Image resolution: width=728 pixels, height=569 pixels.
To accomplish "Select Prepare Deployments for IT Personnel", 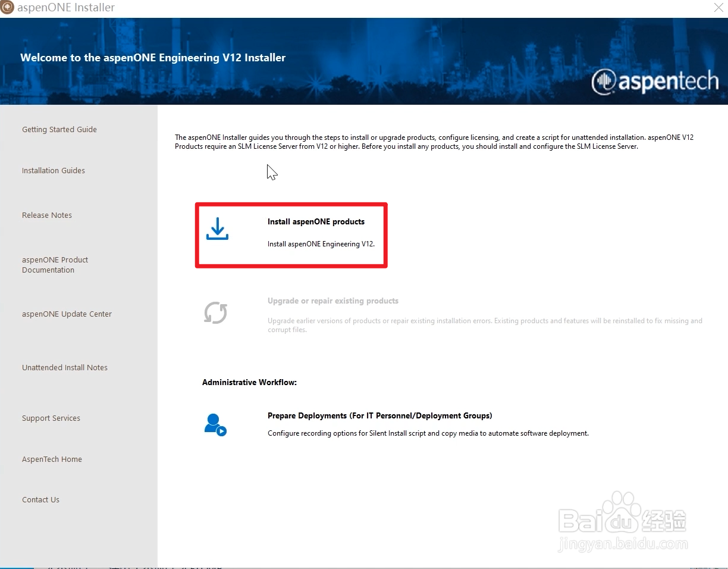I will (x=380, y=415).
